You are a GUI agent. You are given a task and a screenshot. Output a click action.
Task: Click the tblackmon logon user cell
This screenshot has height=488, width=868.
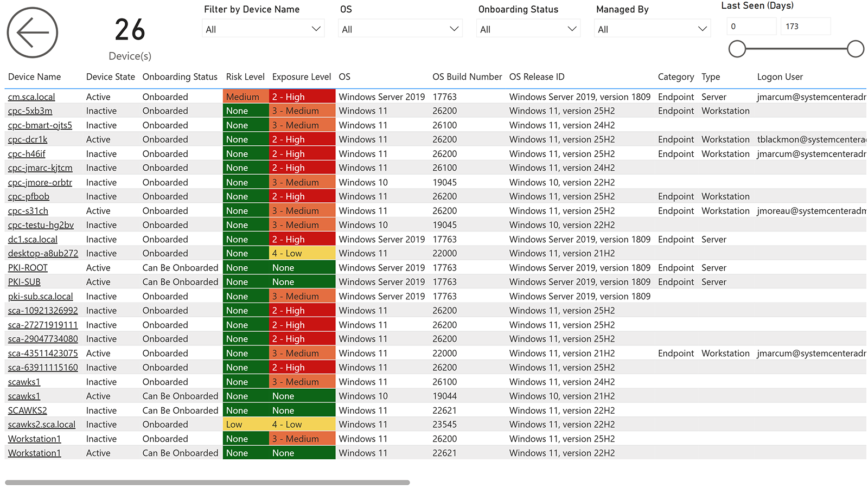coord(812,139)
